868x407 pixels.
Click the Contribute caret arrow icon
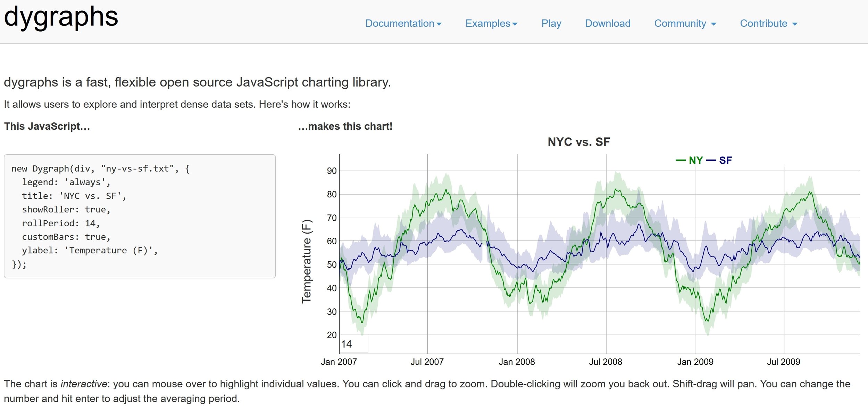pos(795,24)
